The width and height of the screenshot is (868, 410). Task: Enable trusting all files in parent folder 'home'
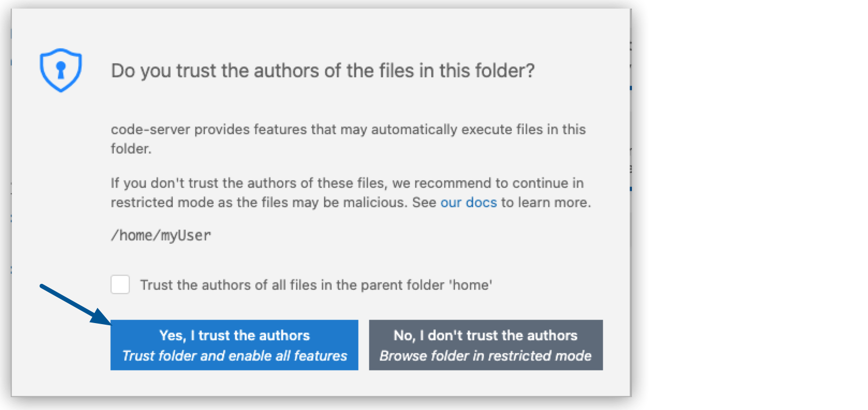click(120, 285)
